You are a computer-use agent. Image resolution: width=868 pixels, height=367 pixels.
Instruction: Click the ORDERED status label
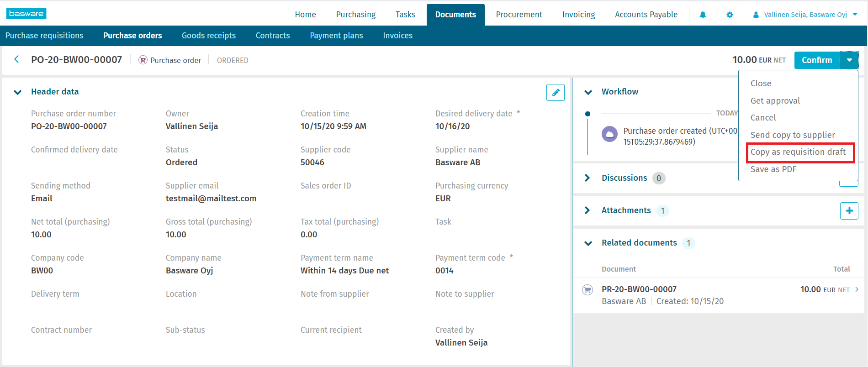pyautogui.click(x=233, y=60)
